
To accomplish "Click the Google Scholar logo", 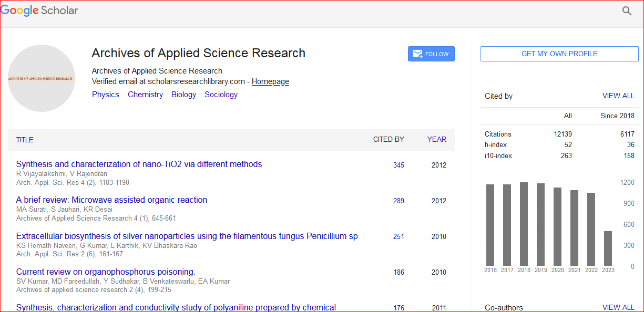I will coord(40,11).
